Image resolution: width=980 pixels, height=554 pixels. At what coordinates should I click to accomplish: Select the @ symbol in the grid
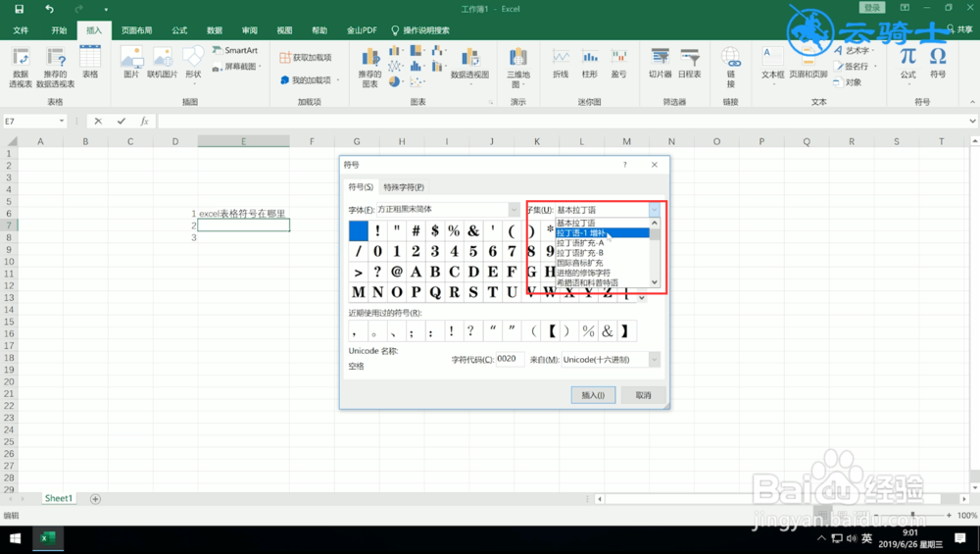[x=396, y=272]
